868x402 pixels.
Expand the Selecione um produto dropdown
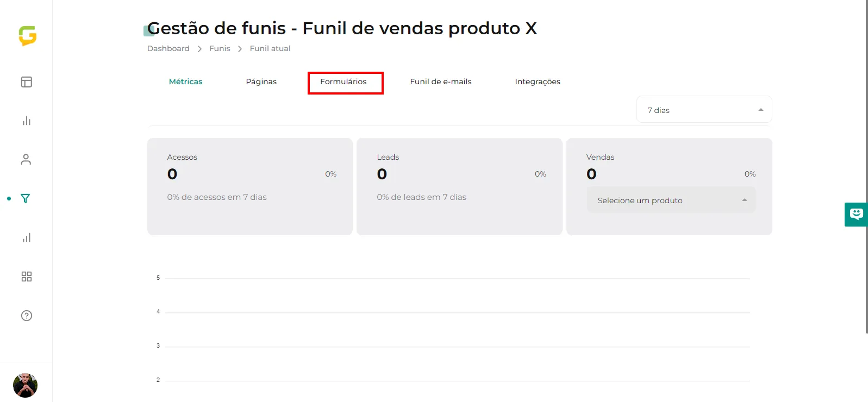point(671,200)
